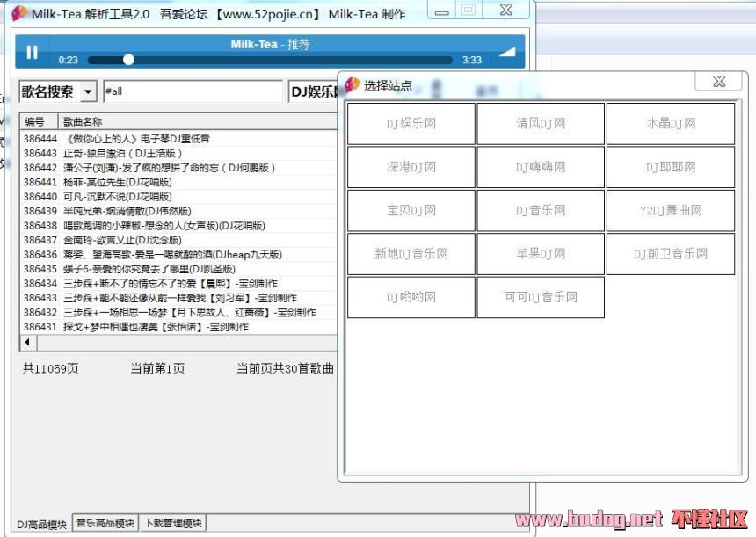The width and height of the screenshot is (756, 537).
Task: Click the volume icon in player bar
Action: (506, 52)
